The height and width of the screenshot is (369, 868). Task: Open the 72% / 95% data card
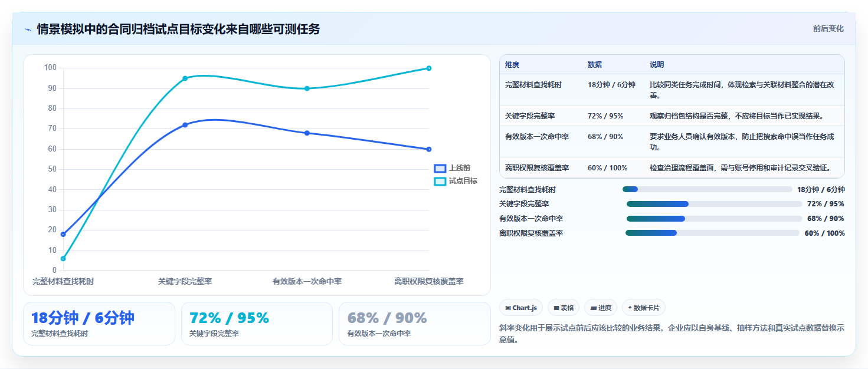257,324
